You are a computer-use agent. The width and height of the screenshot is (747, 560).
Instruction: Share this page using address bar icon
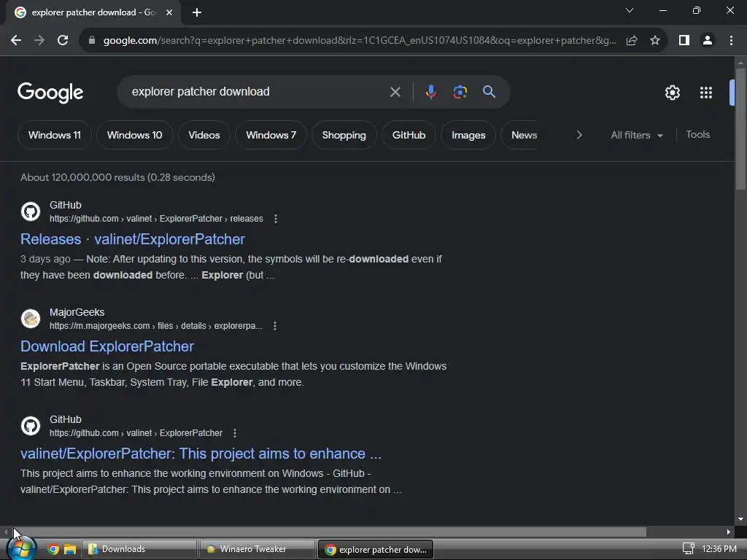pos(632,41)
